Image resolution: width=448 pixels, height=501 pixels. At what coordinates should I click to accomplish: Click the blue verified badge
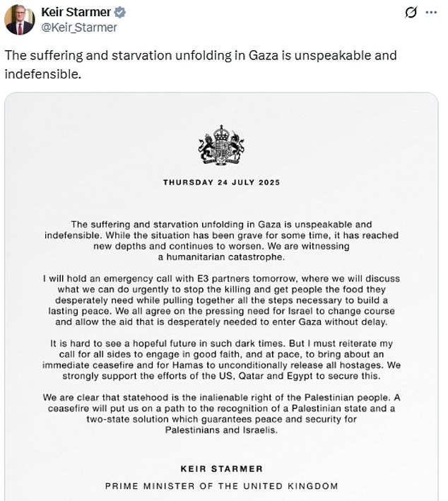[x=120, y=13]
